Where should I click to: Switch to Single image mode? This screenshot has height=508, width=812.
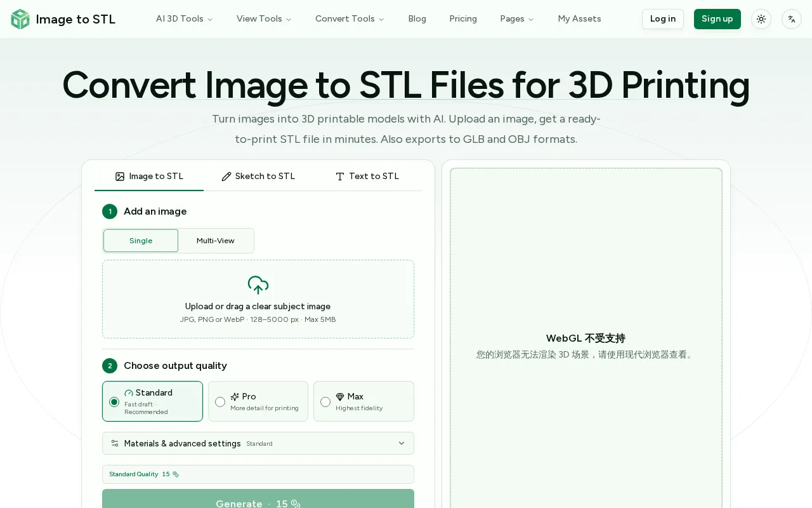pyautogui.click(x=141, y=241)
